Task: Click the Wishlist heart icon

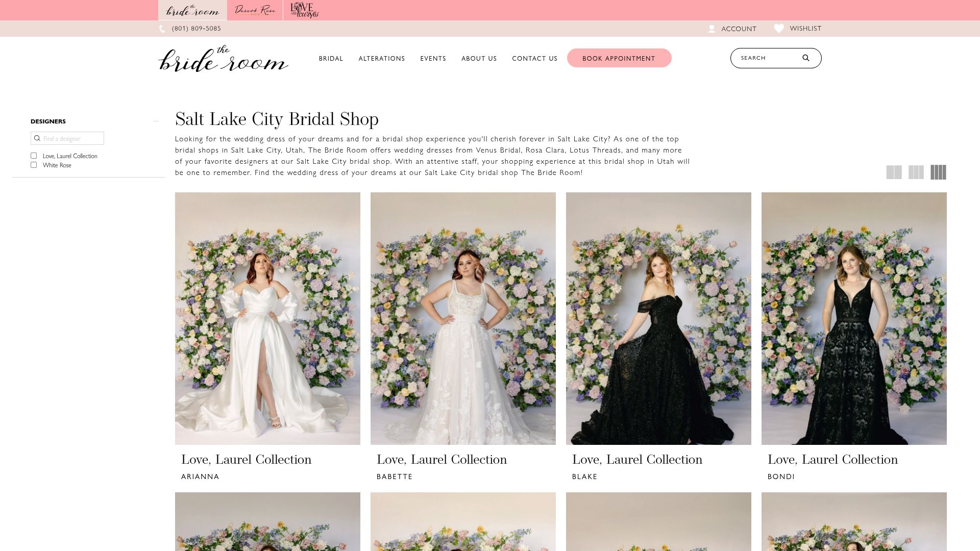Action: [x=778, y=29]
